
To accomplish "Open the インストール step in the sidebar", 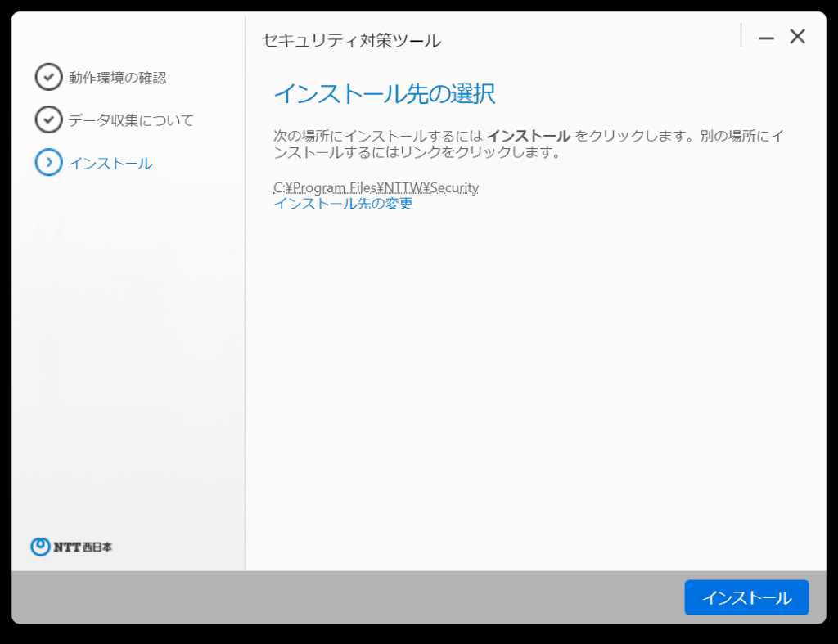I will 110,163.
